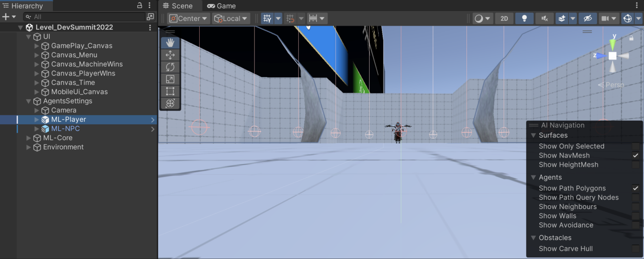The width and height of the screenshot is (644, 259).
Task: Toggle Persp perspective label
Action: click(611, 85)
